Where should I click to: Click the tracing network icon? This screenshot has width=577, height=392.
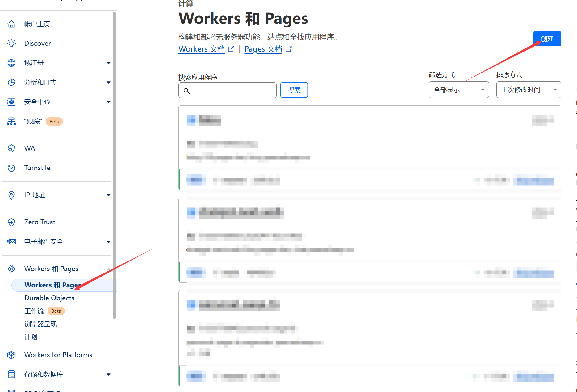(x=11, y=121)
